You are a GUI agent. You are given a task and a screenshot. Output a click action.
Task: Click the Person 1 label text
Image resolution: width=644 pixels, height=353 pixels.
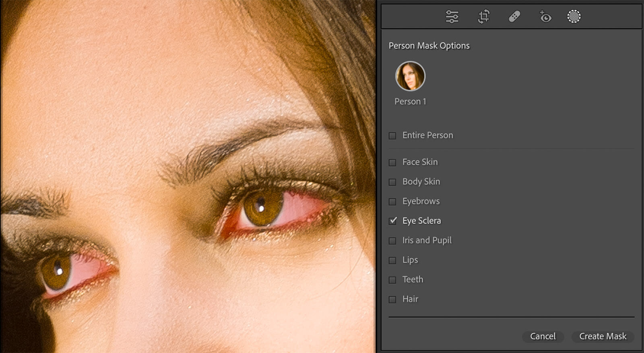point(410,101)
